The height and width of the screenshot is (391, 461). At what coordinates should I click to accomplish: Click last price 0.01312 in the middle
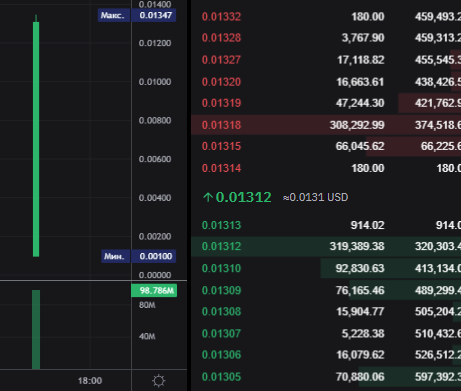(x=243, y=197)
